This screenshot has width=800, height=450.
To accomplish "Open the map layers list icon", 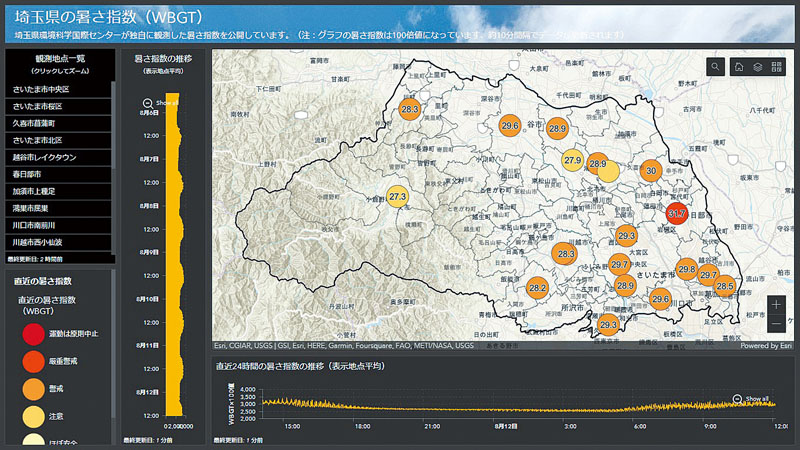I will pos(759,67).
